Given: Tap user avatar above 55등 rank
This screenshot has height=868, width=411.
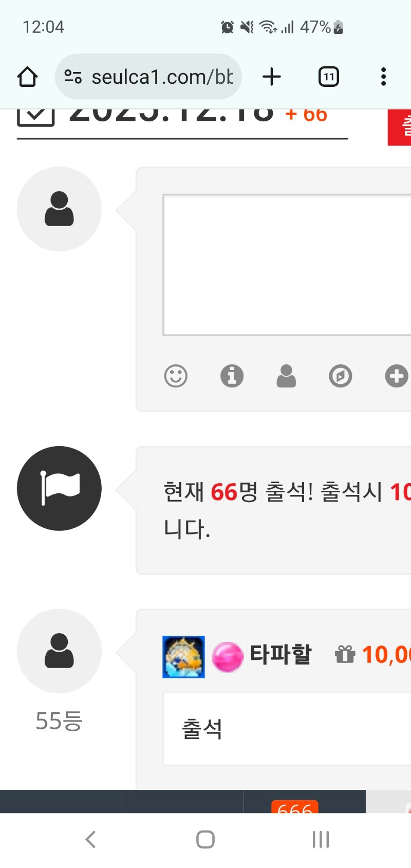Looking at the screenshot, I should 59,651.
